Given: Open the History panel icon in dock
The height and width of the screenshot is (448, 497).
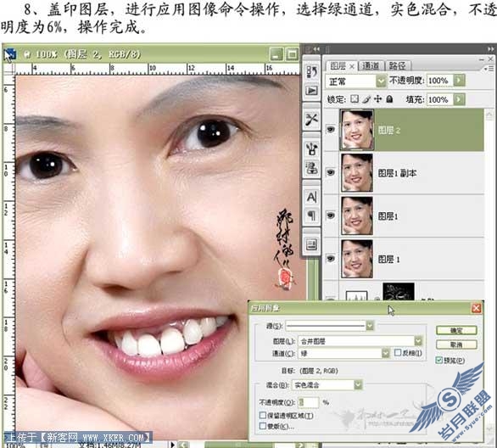Looking at the screenshot, I should point(311,73).
